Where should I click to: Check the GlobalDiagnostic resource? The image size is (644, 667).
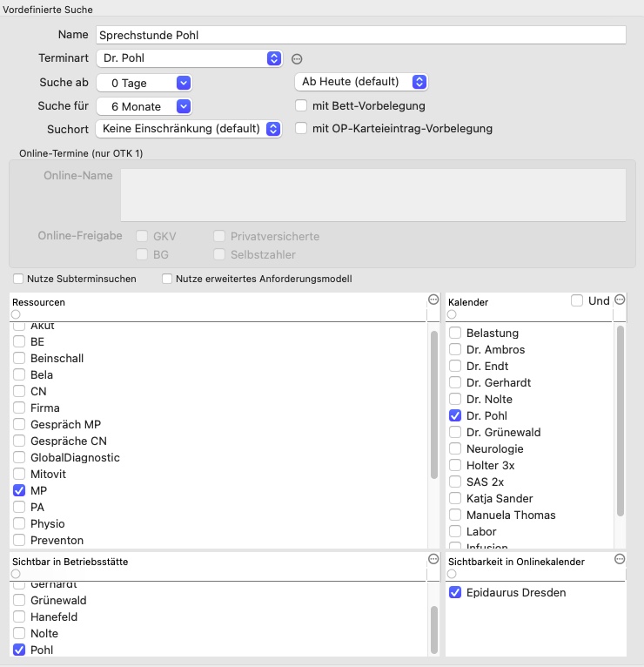[18, 457]
